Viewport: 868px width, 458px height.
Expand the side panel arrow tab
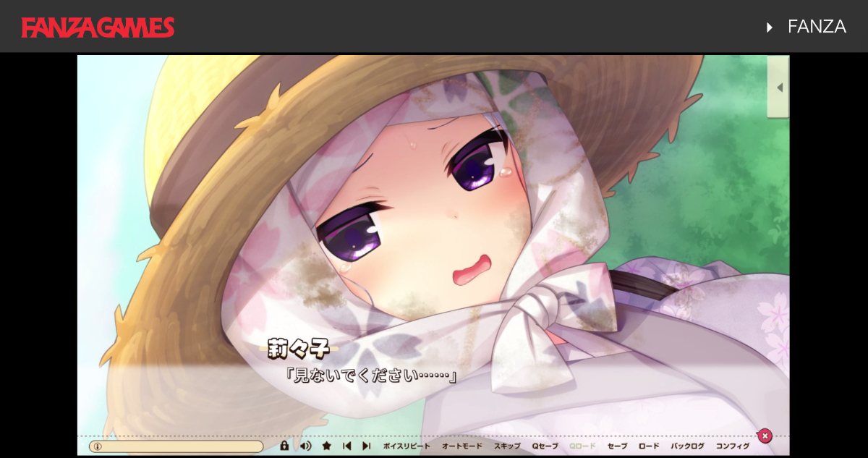point(779,87)
